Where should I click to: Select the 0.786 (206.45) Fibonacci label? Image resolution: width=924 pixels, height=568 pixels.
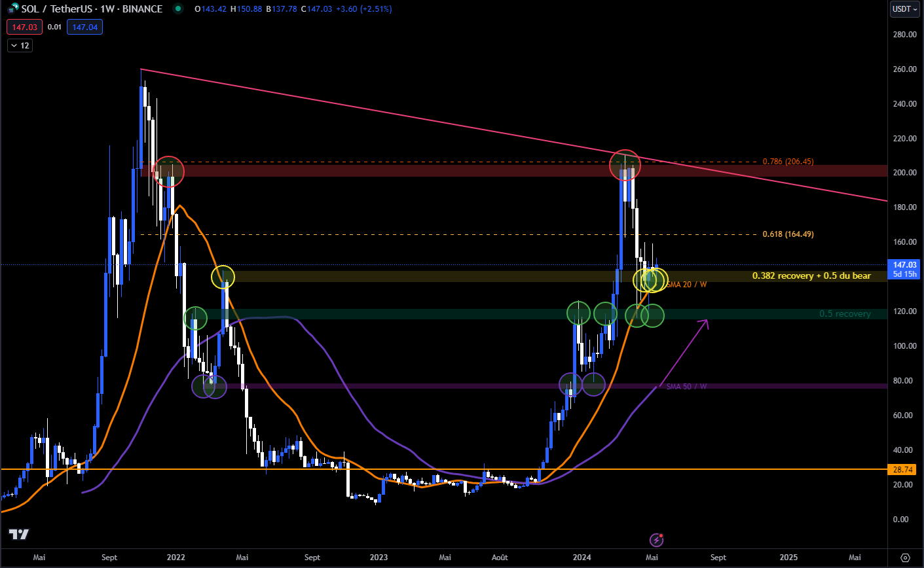click(x=788, y=162)
